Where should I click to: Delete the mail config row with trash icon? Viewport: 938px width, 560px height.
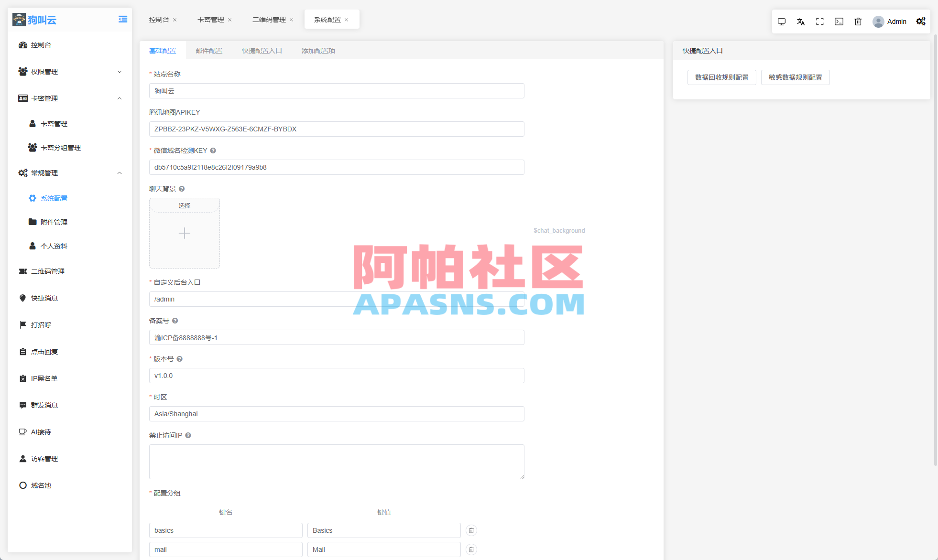[x=471, y=549]
